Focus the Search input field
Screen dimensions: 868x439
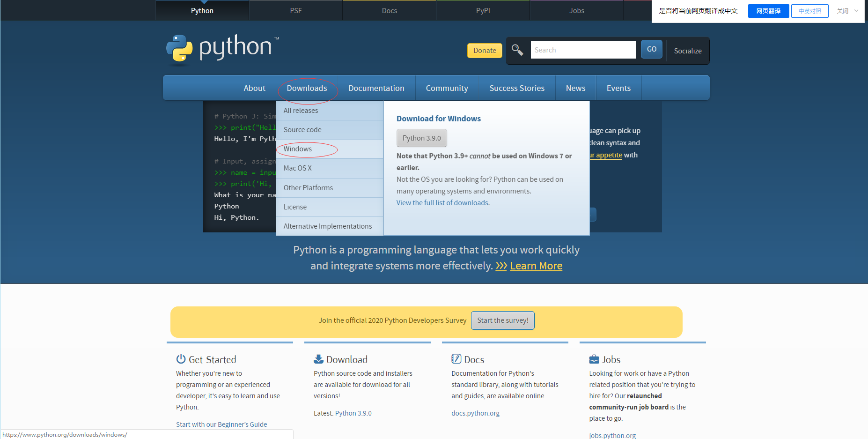point(583,50)
